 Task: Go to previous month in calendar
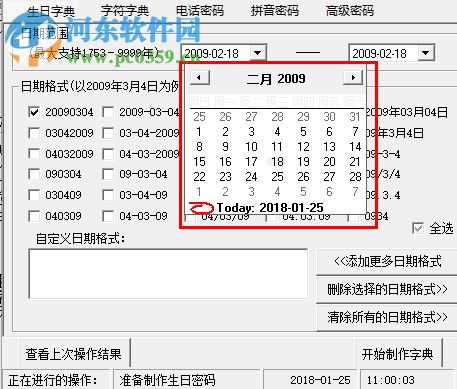200,78
